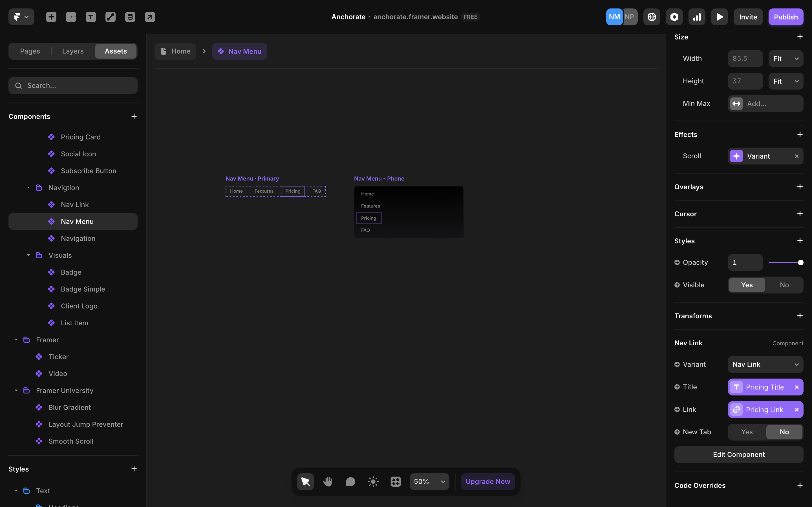Screen dimensions: 812x507
Task: Select the Text tool in top toolbar
Action: pos(91,17)
